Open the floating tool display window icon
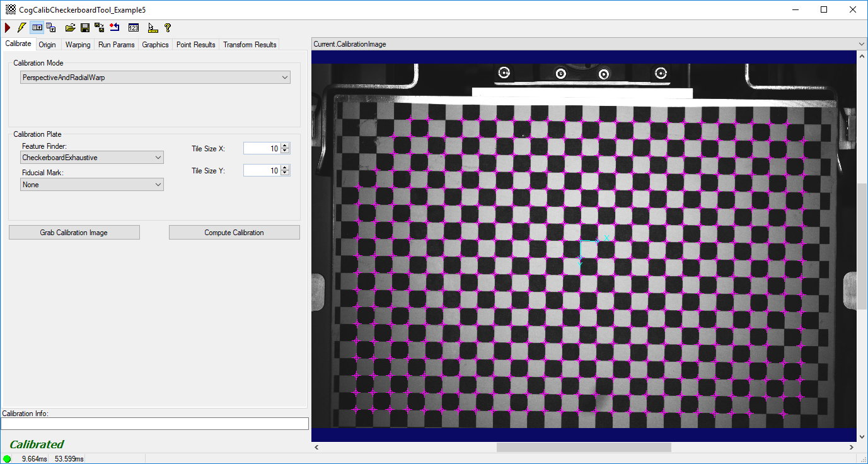Viewport: 868px width, 464px height. (51, 28)
